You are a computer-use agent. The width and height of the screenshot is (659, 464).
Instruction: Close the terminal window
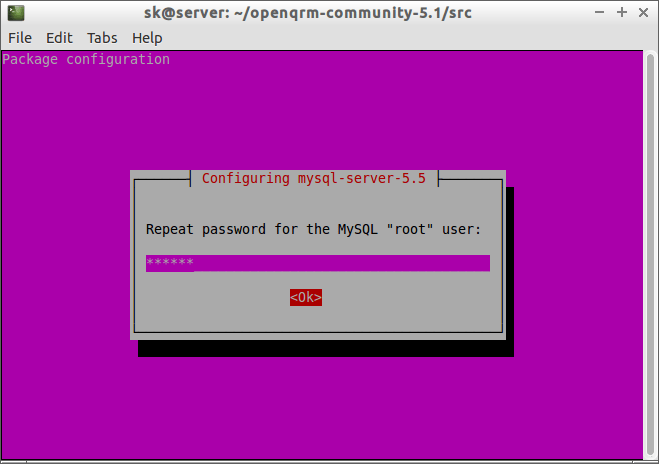pos(643,13)
